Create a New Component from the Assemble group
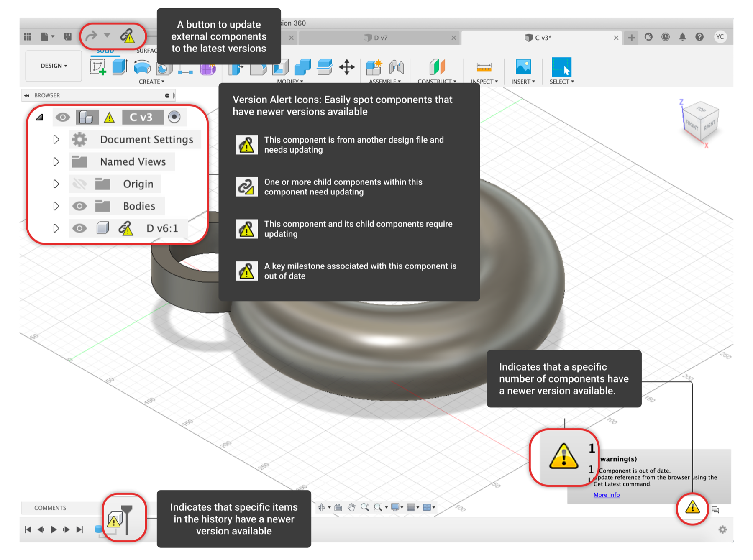The width and height of the screenshot is (753, 560). (374, 67)
